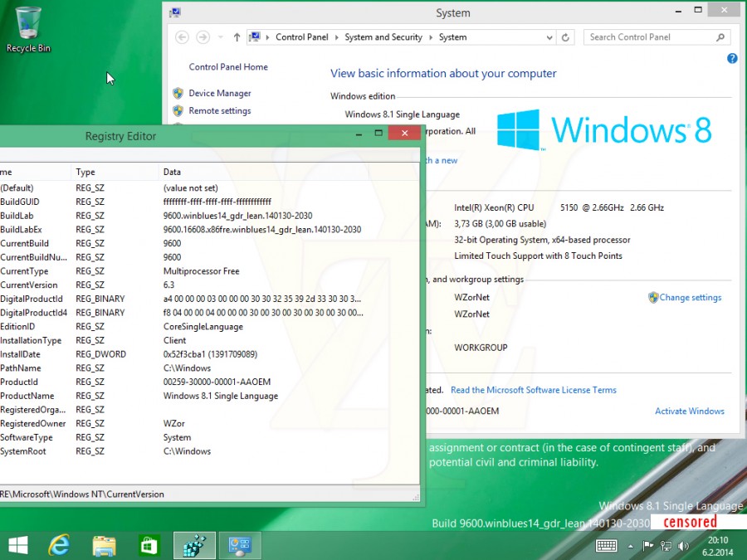Viewport: 747px width, 560px height.
Task: Refresh the Control Panel address bar
Action: point(565,37)
